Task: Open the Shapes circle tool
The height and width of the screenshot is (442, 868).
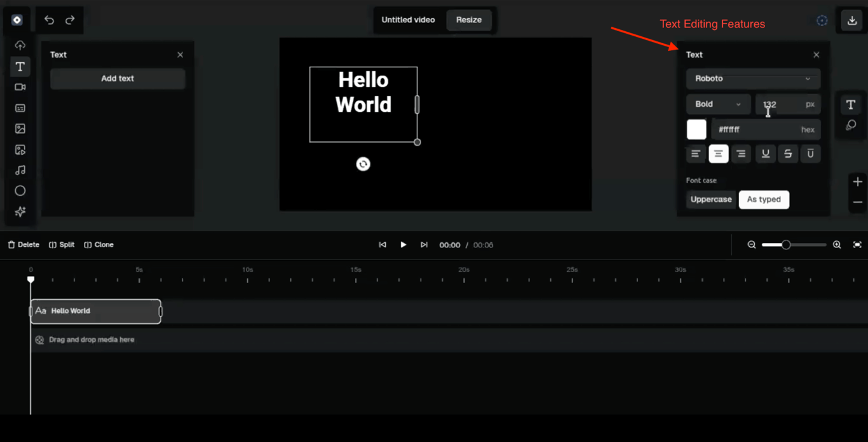Action: (20, 191)
